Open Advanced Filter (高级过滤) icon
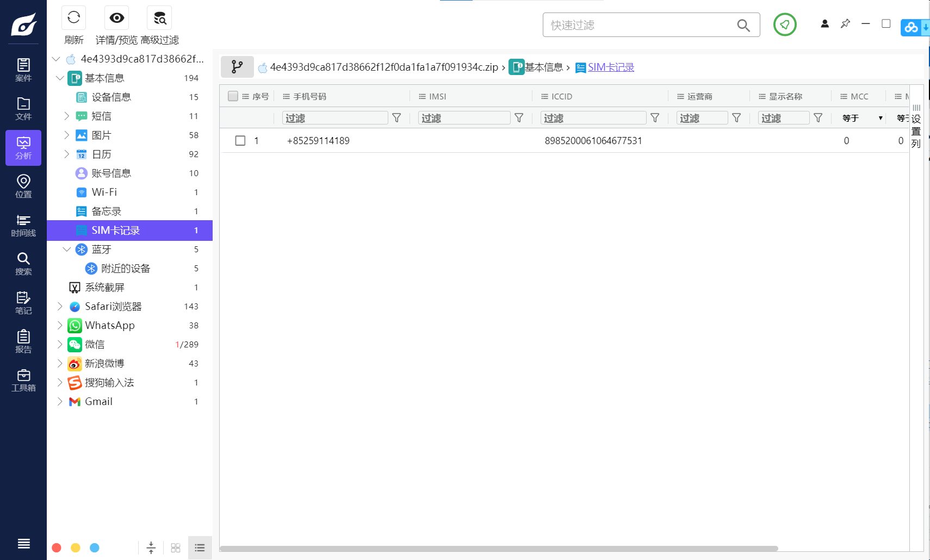This screenshot has height=560, width=930. click(x=159, y=18)
